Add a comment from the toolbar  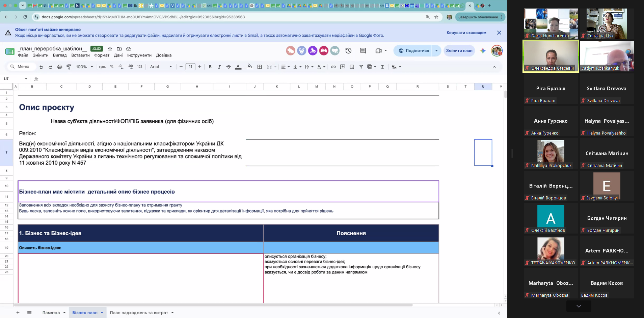[x=342, y=67]
